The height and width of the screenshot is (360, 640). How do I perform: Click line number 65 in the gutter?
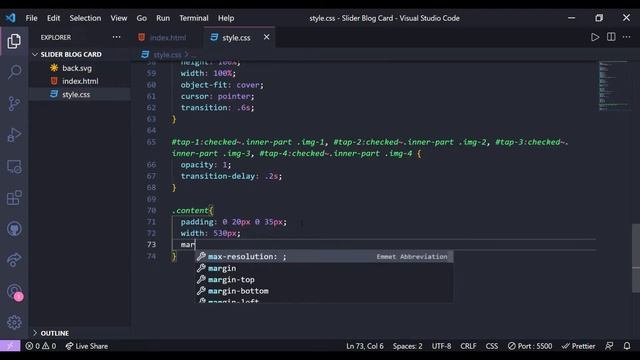click(x=151, y=142)
